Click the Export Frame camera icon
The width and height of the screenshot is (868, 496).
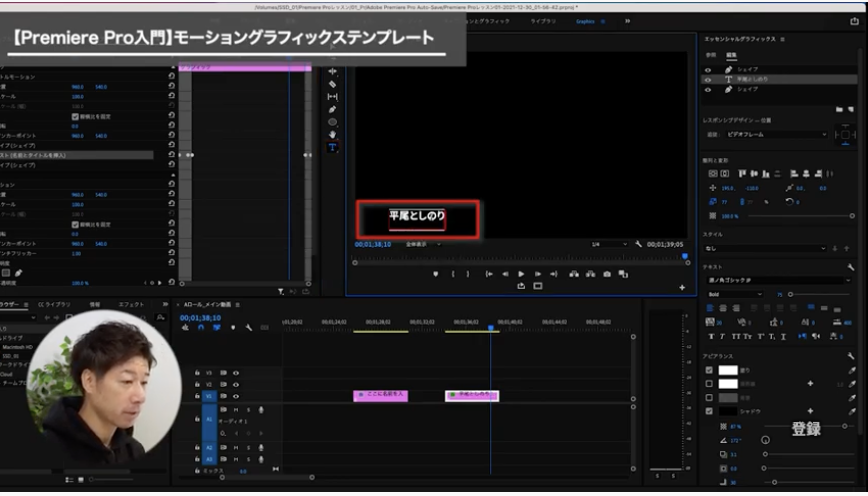[607, 274]
